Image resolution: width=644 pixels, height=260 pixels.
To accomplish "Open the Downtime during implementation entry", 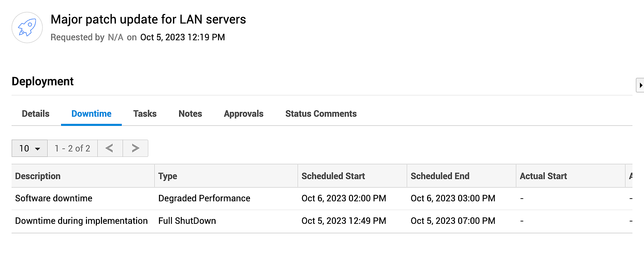I will [81, 221].
